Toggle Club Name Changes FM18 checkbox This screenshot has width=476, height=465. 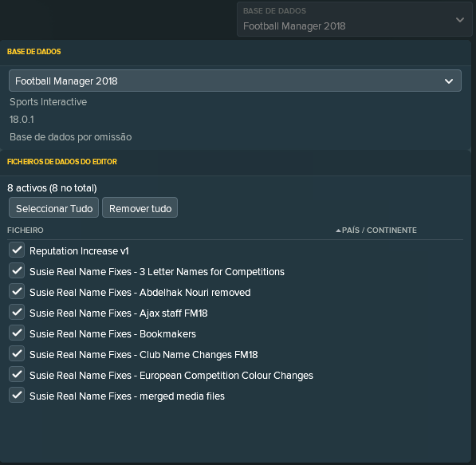click(17, 353)
